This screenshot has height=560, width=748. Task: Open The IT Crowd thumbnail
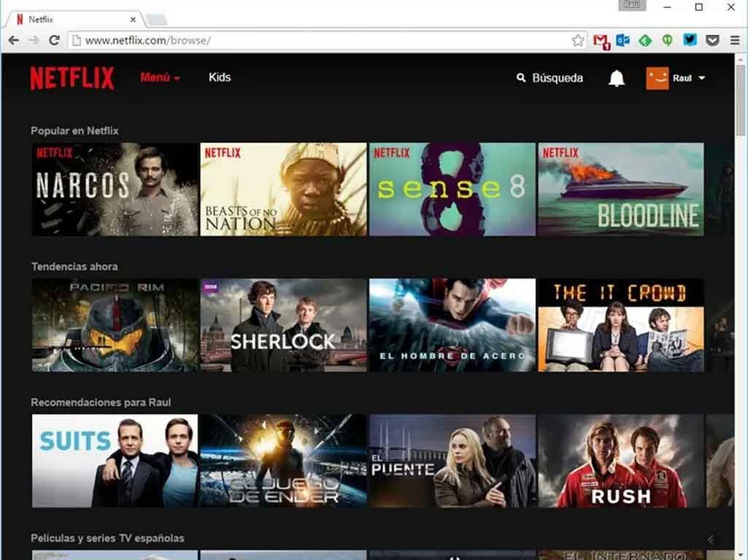coord(621,325)
